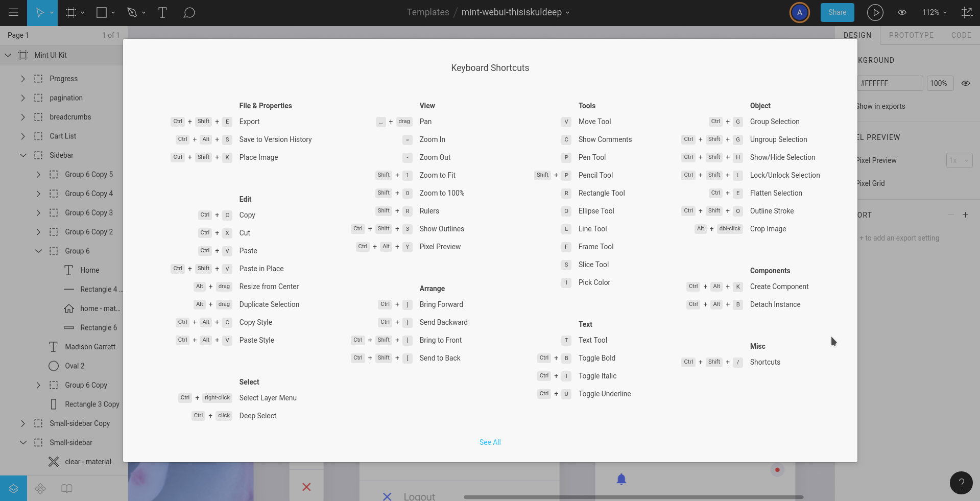The image size is (980, 501).
Task: Select the Group 6 Copy 3 layer
Action: (89, 213)
